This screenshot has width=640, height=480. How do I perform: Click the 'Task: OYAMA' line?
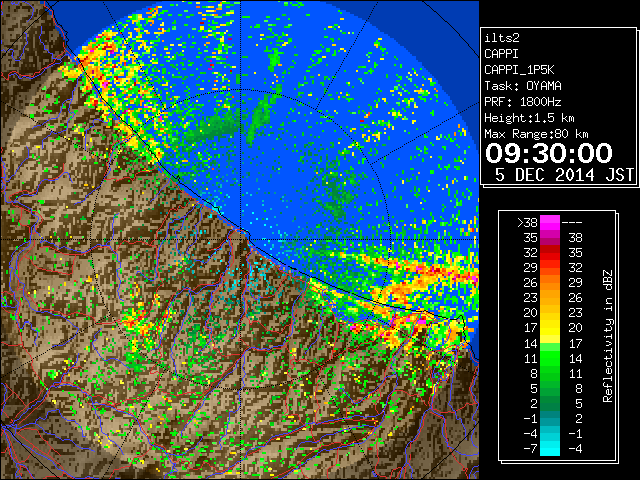point(523,86)
